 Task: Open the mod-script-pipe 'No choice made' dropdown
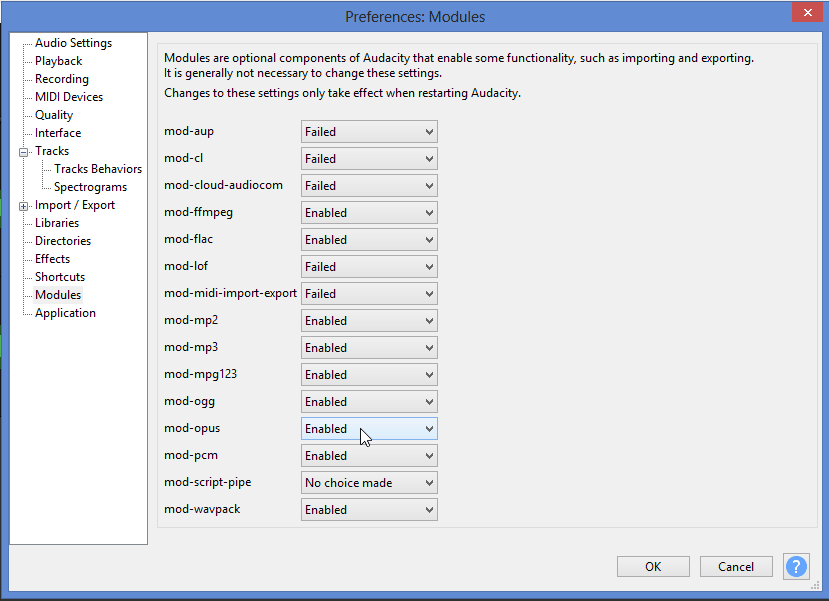pyautogui.click(x=369, y=482)
